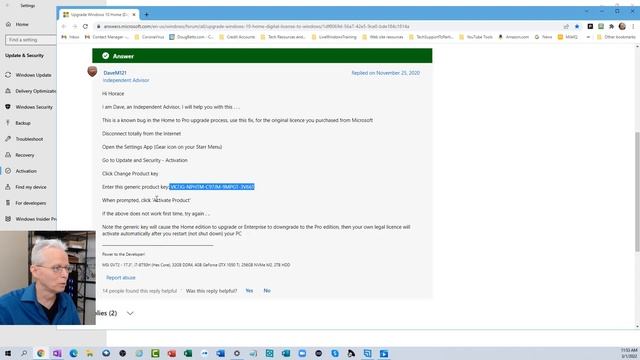Click the green Answer header checkmark
Image resolution: width=640 pixels, height=360 pixels.
pyautogui.click(x=106, y=56)
